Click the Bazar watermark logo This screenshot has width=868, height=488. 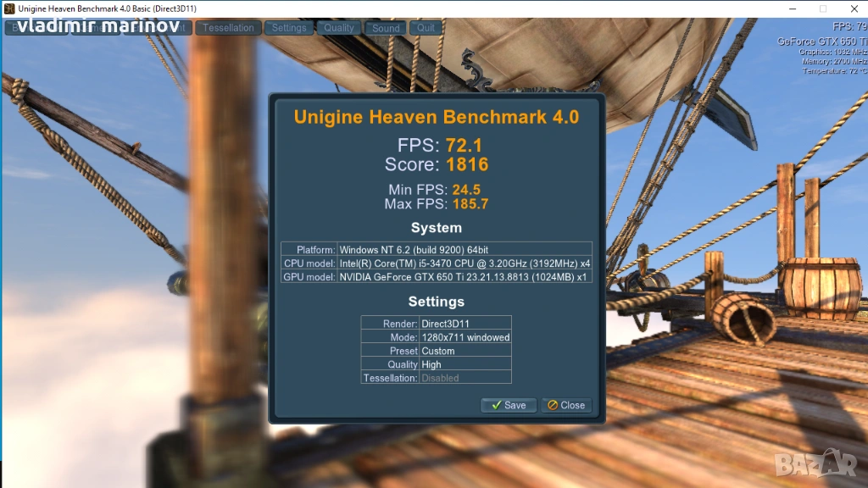click(815, 463)
